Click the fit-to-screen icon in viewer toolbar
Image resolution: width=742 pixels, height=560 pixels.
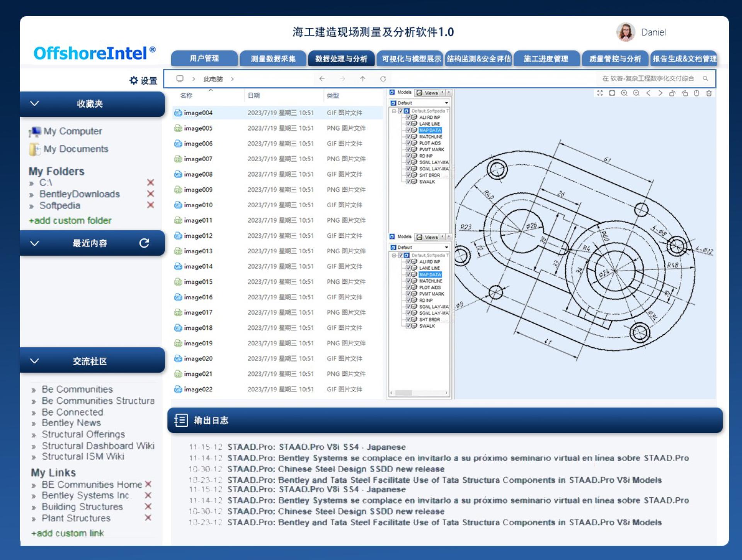600,93
